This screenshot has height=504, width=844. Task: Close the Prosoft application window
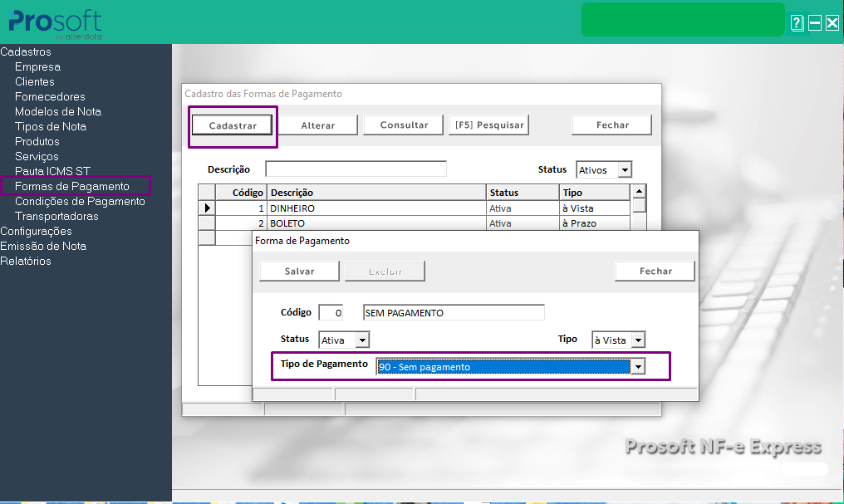point(832,23)
